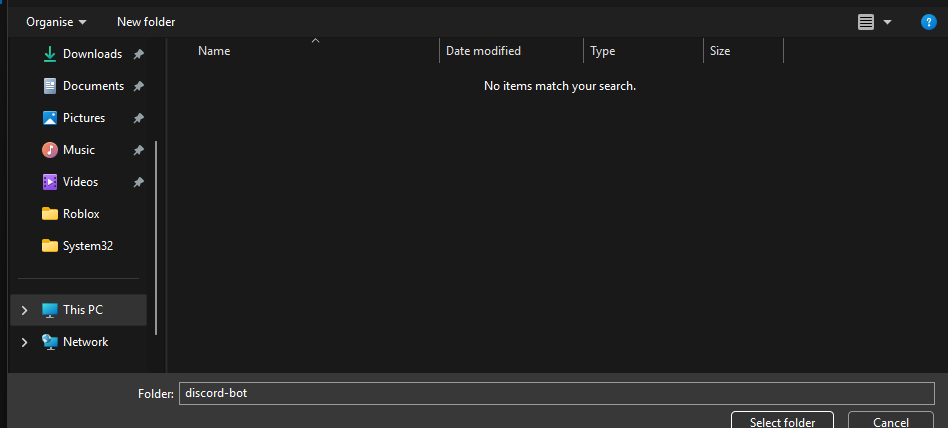The height and width of the screenshot is (428, 948).
Task: Open the blue Help icon
Action: [928, 22]
